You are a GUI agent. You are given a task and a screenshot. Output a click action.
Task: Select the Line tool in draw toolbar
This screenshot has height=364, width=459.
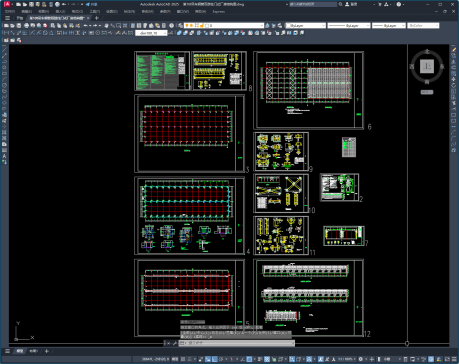[x=4, y=50]
